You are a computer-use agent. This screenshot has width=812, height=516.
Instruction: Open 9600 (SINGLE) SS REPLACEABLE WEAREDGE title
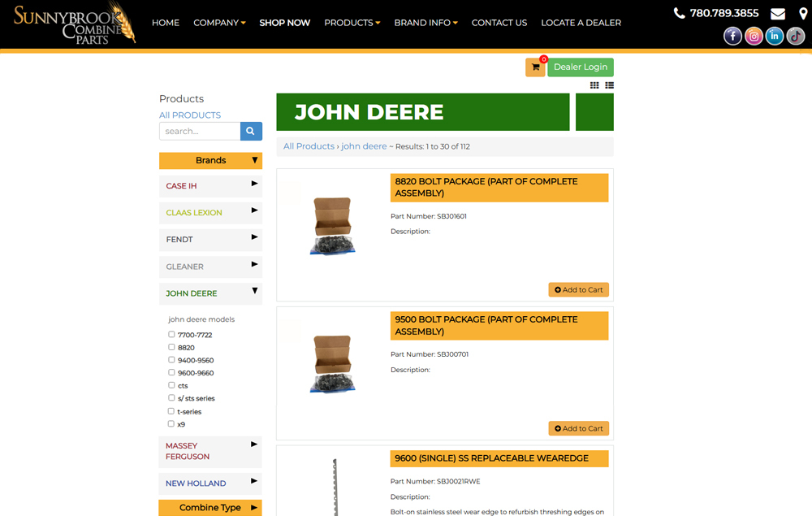point(499,458)
